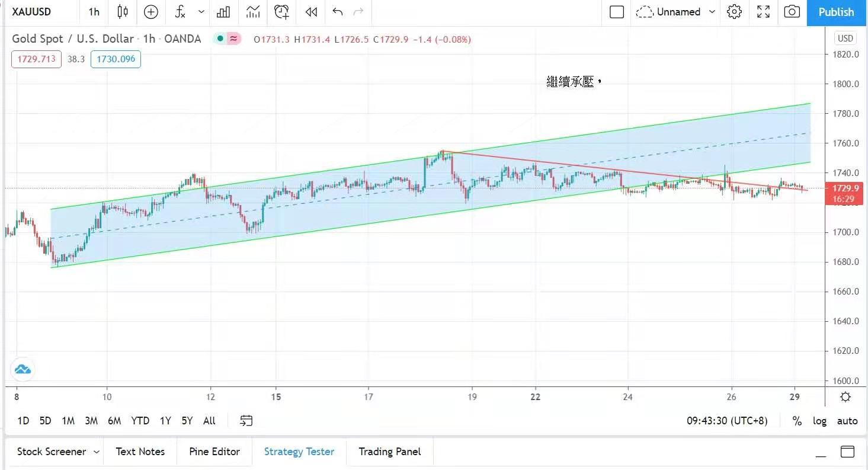Open the indicators fx button

pyautogui.click(x=181, y=12)
